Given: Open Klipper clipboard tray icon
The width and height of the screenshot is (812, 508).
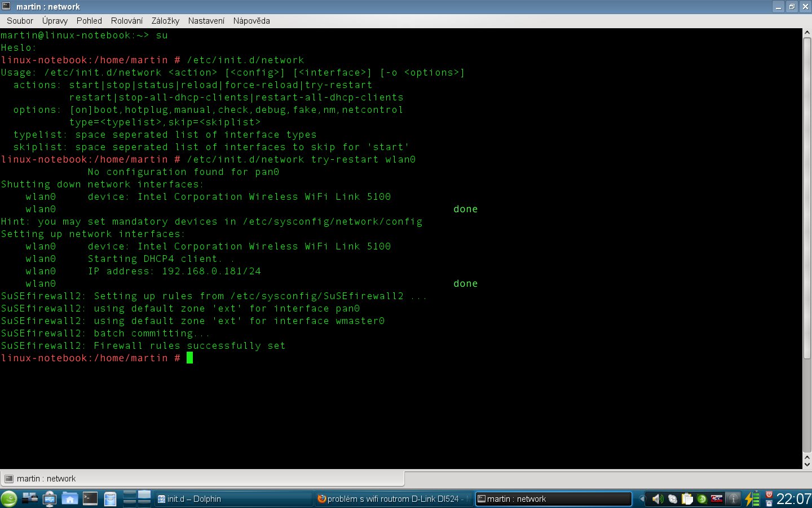Looking at the screenshot, I should [x=687, y=499].
